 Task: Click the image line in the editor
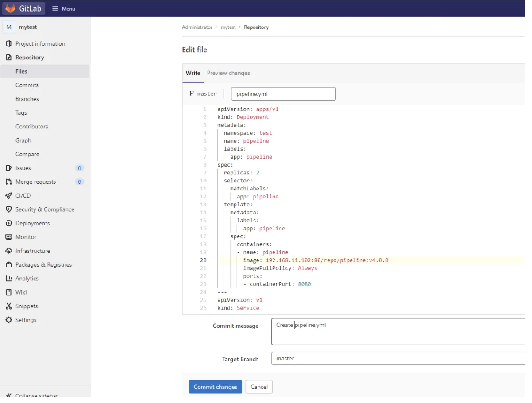coord(316,260)
